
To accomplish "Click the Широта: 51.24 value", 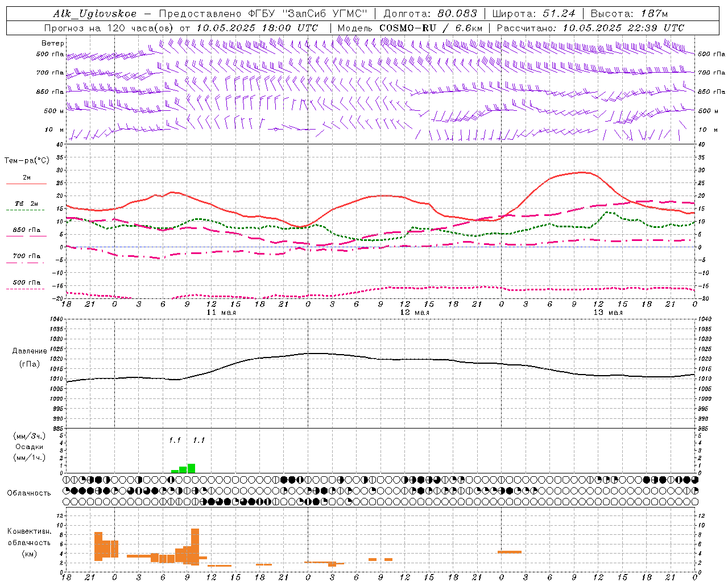I will pyautogui.click(x=534, y=14).
